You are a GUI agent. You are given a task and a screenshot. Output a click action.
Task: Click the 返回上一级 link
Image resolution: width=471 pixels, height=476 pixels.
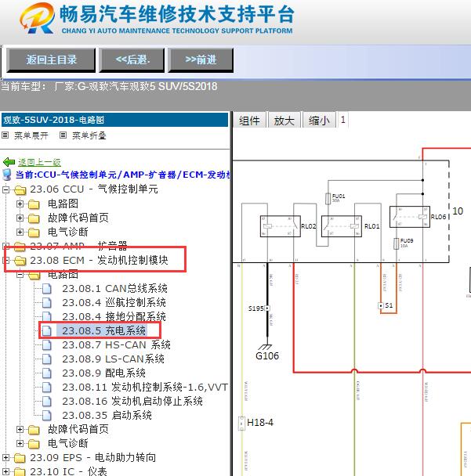39,162
